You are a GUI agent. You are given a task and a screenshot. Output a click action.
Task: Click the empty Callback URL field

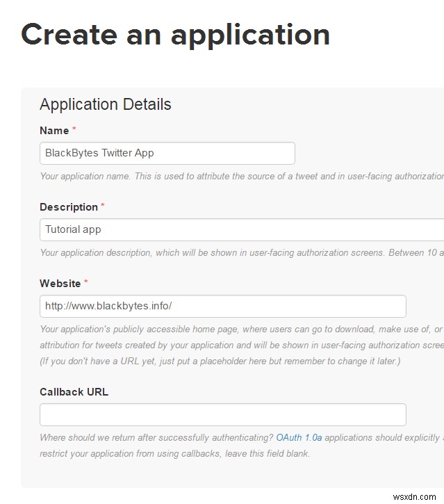(x=222, y=415)
